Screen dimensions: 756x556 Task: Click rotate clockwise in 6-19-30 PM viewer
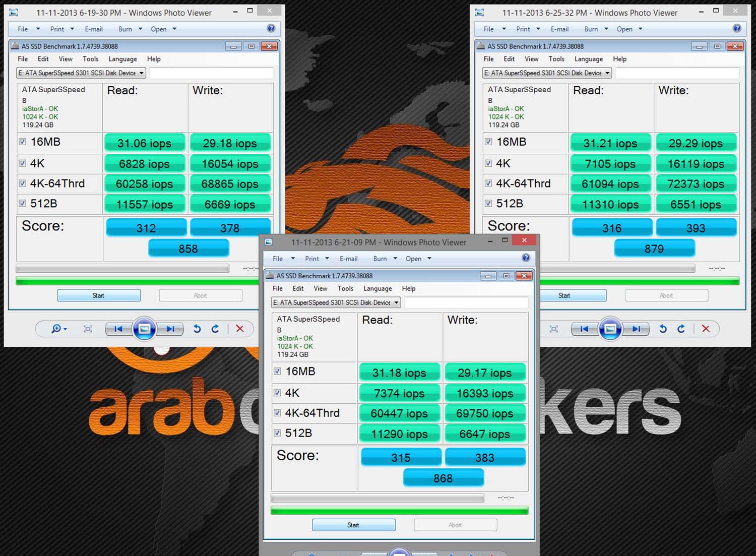point(215,329)
